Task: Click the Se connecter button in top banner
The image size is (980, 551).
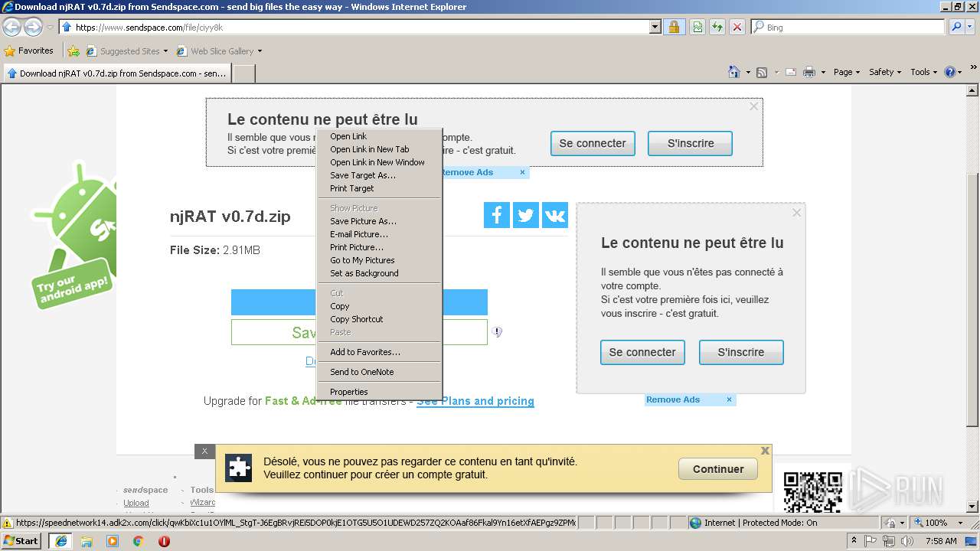Action: point(593,143)
